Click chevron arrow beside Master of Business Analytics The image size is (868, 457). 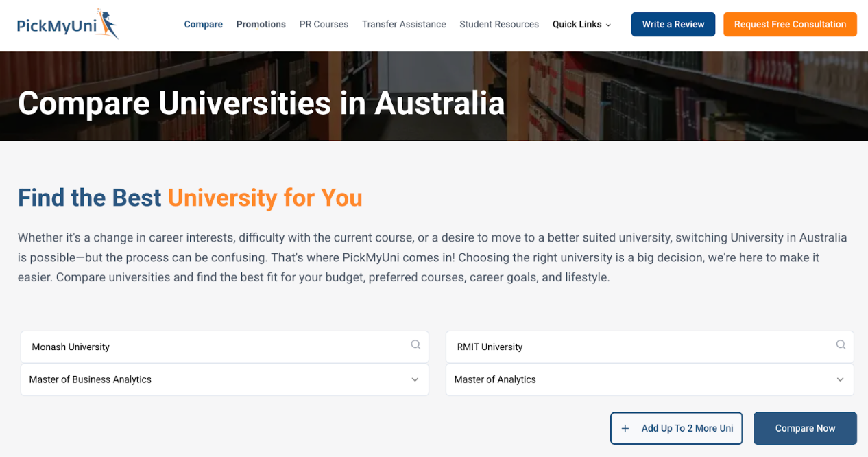pyautogui.click(x=415, y=379)
